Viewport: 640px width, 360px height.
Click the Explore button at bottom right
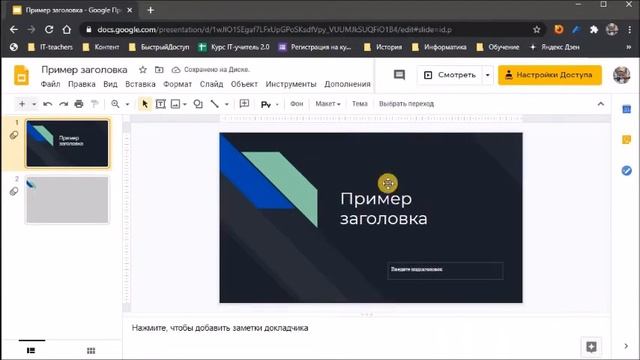(591, 347)
